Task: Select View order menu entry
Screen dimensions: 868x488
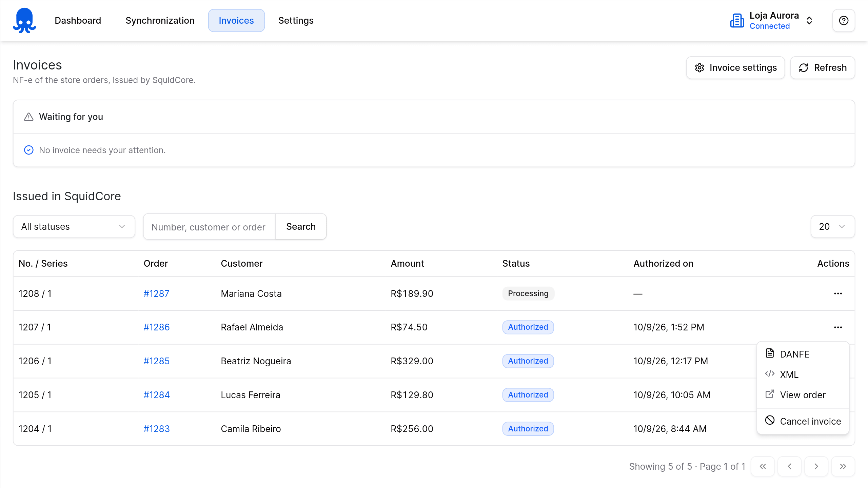Action: (803, 395)
